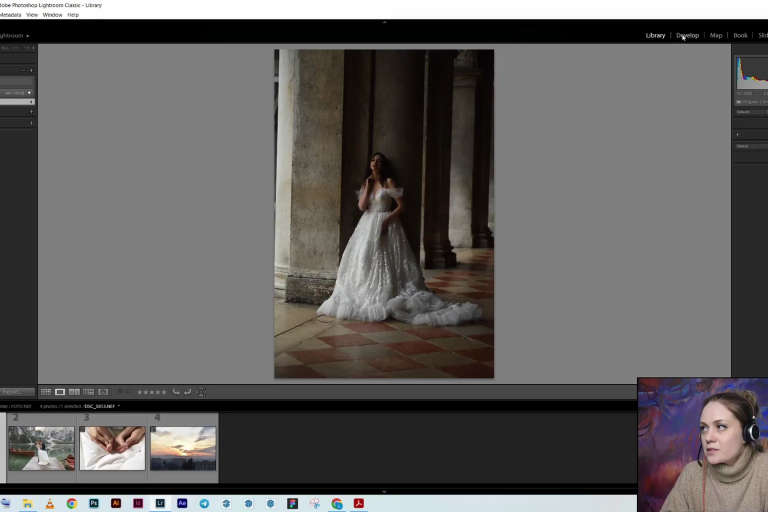Viewport: 768px width, 512px height.
Task: Open After Effects from the taskbar
Action: click(182, 504)
